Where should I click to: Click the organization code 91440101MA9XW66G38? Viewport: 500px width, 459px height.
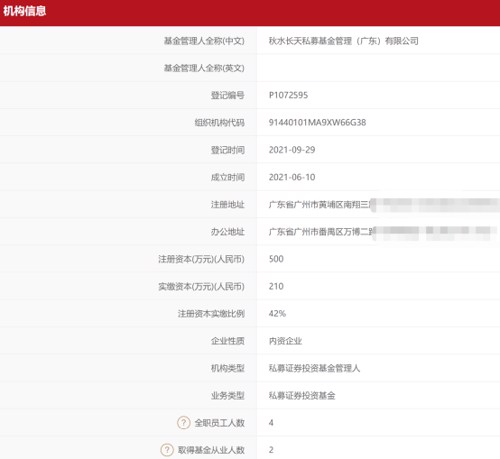pyautogui.click(x=317, y=123)
